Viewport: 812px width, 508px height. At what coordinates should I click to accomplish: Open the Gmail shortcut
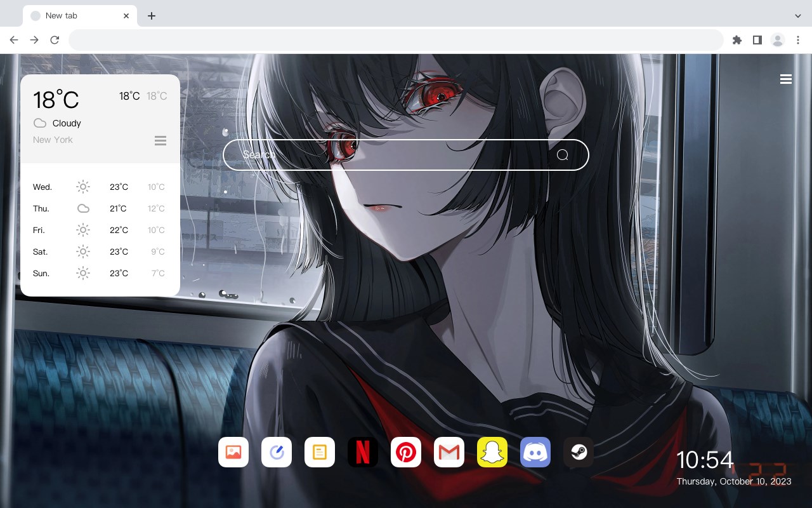pos(449,452)
